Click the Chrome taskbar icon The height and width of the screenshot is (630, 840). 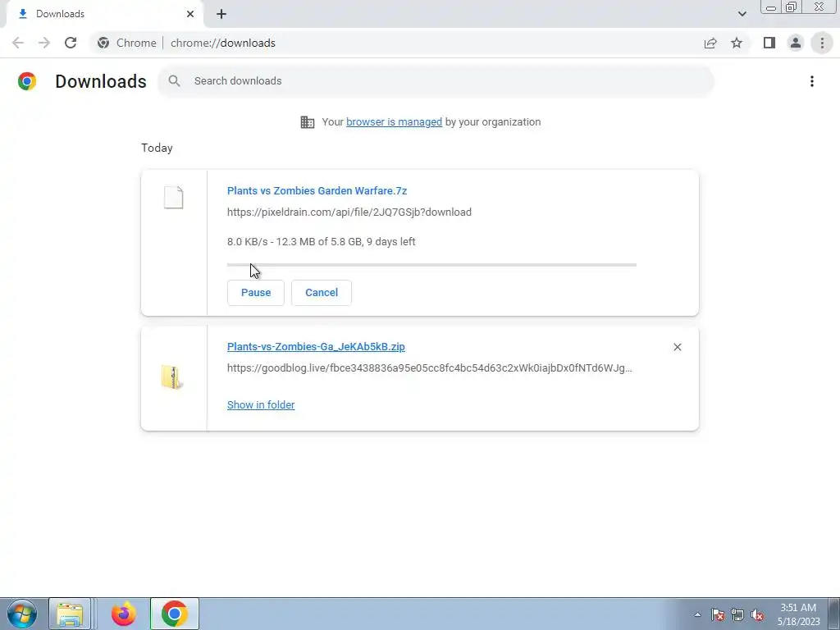pos(175,614)
